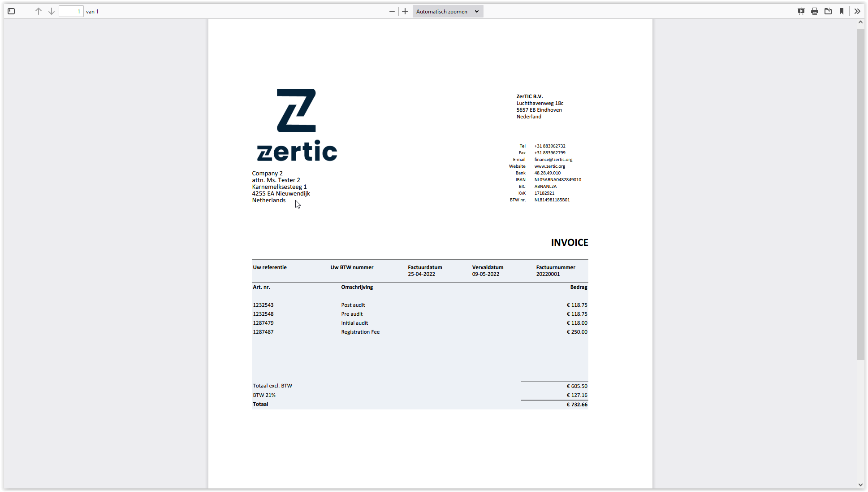Expand the tools menu chevrons
The image size is (868, 492).
[x=857, y=11]
